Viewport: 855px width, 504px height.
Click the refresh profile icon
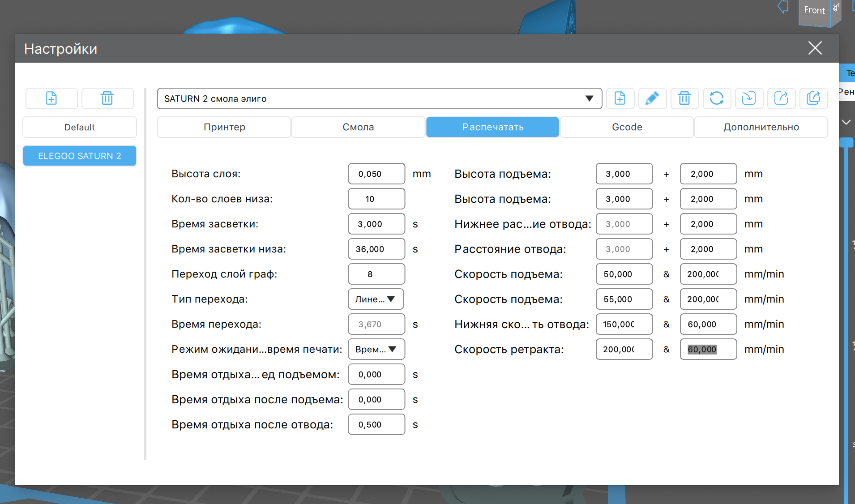717,98
